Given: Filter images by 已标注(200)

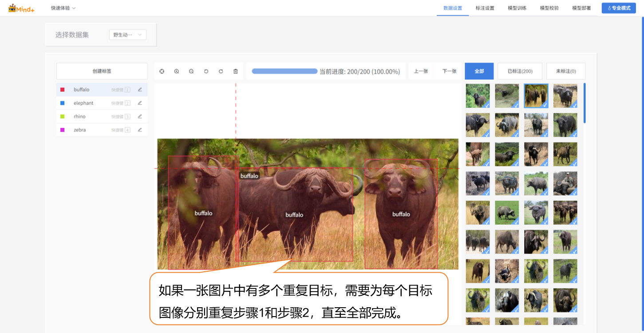Looking at the screenshot, I should (x=520, y=71).
